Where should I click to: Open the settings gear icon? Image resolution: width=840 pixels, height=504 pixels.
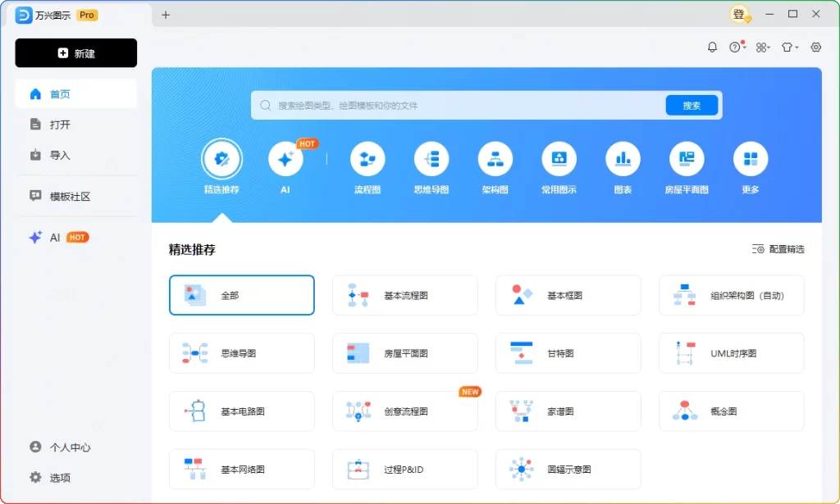815,47
